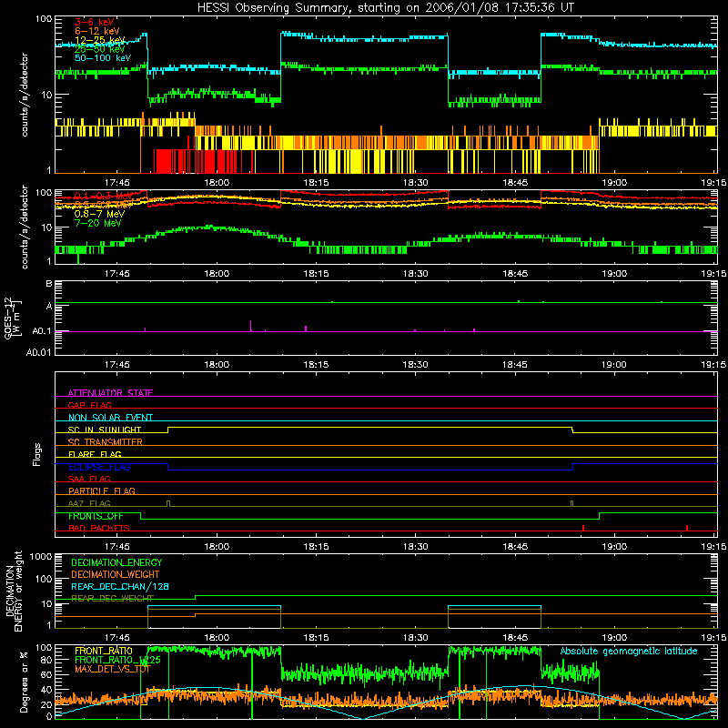Click the SC_IN_SUNLIGHT flag label
The height and width of the screenshot is (728, 728).
[105, 430]
